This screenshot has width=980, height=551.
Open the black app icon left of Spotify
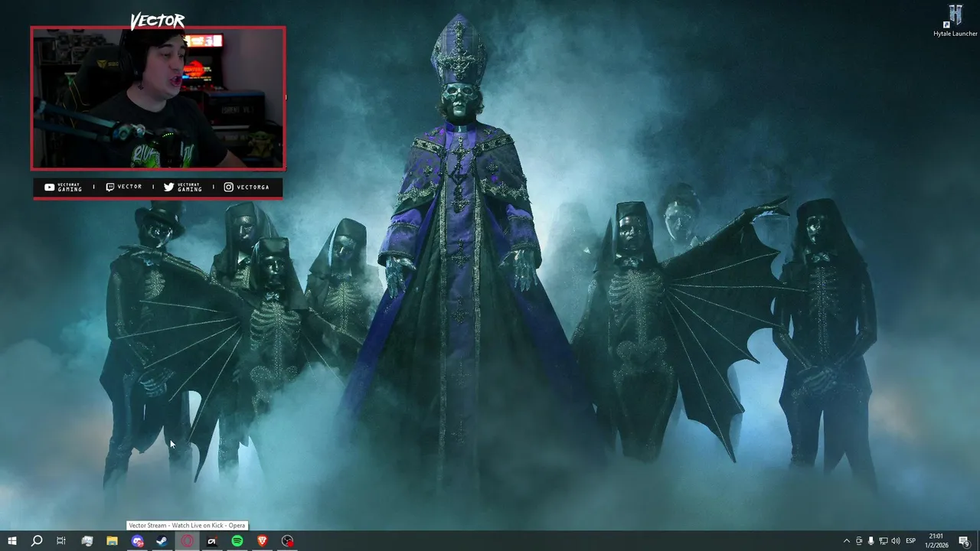pyautogui.click(x=212, y=541)
